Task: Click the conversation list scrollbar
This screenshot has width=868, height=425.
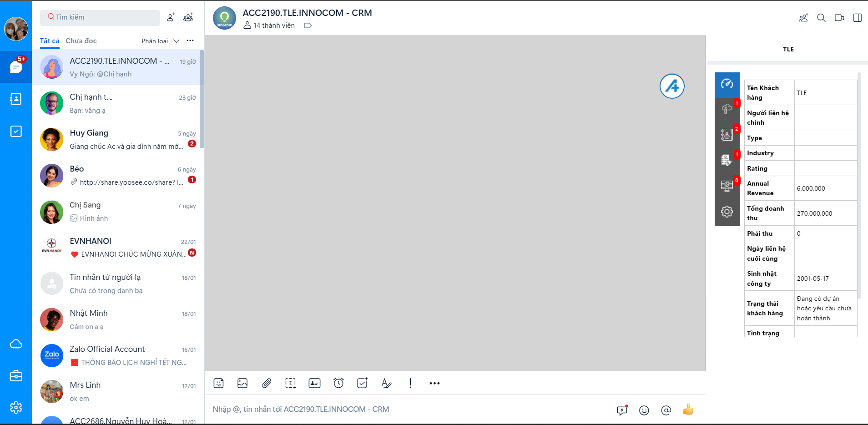Action: pos(202,99)
